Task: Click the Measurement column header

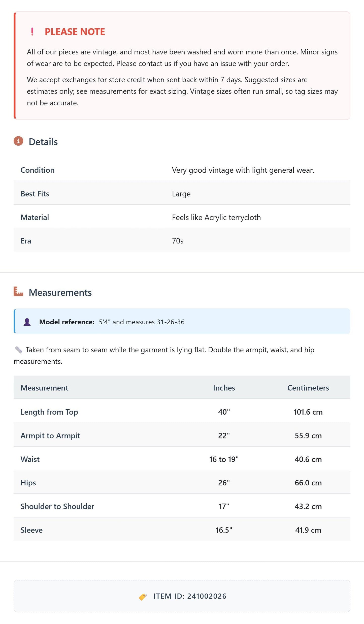Action: point(44,388)
